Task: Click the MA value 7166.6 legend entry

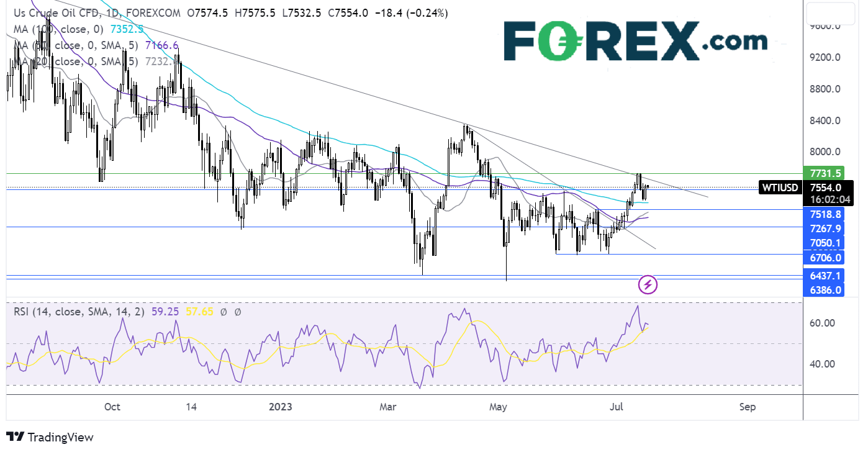Action: [x=162, y=45]
